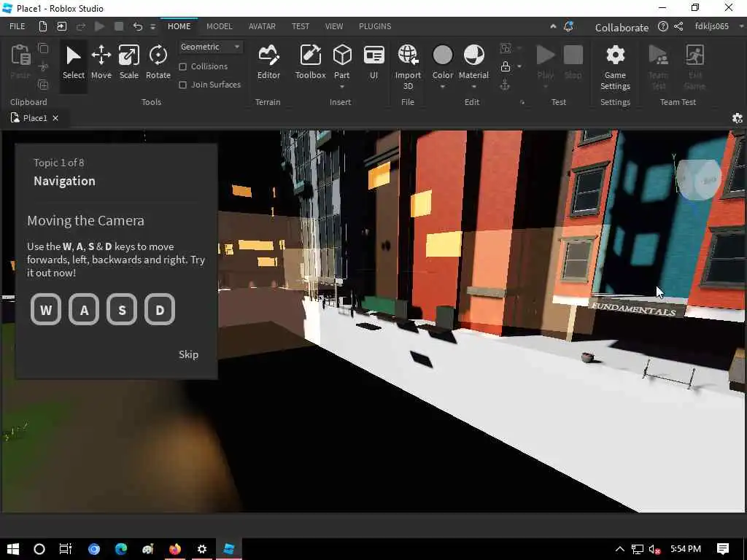Switch to the TEST tab
This screenshot has width=747, height=560.
click(x=300, y=27)
